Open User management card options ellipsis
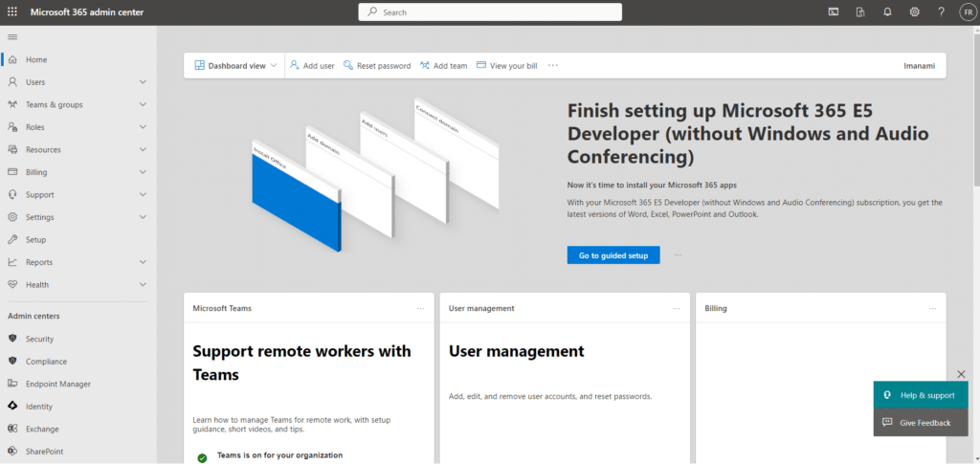The height and width of the screenshot is (464, 980). click(677, 308)
